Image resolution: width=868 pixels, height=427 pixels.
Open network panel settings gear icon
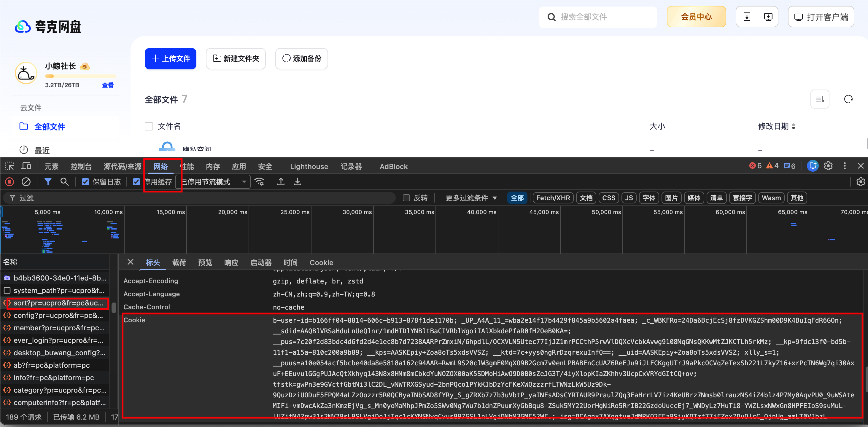click(x=861, y=182)
